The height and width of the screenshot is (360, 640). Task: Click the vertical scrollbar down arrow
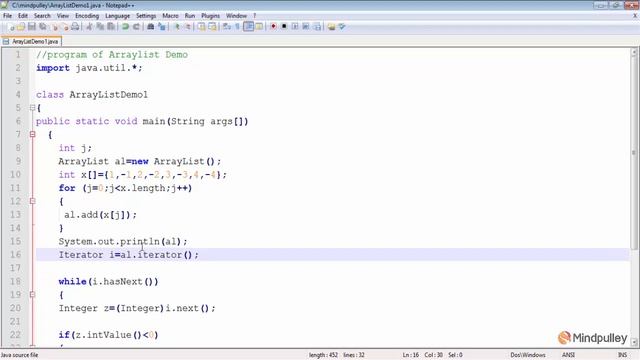(x=634, y=342)
